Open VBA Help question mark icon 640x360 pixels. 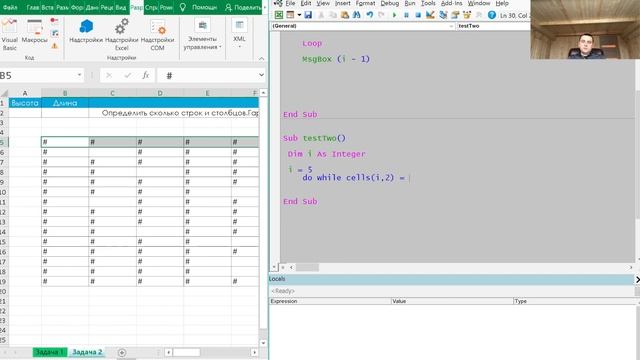click(x=492, y=15)
